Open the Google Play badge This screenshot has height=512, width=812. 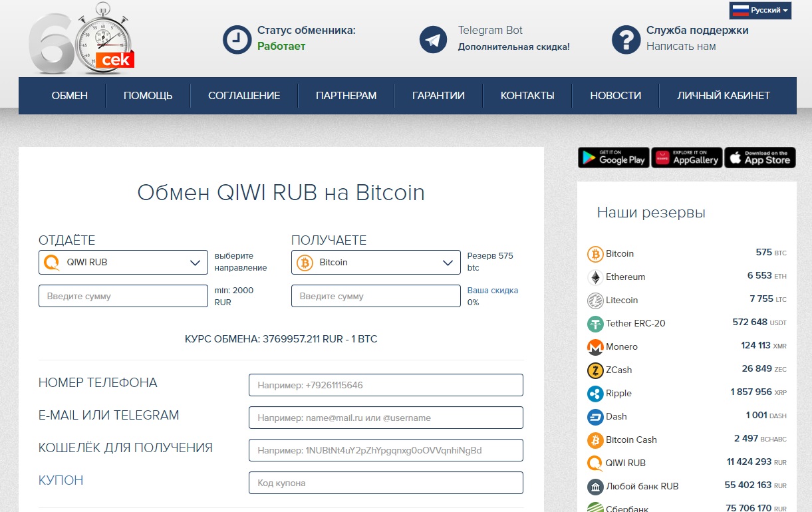614,158
